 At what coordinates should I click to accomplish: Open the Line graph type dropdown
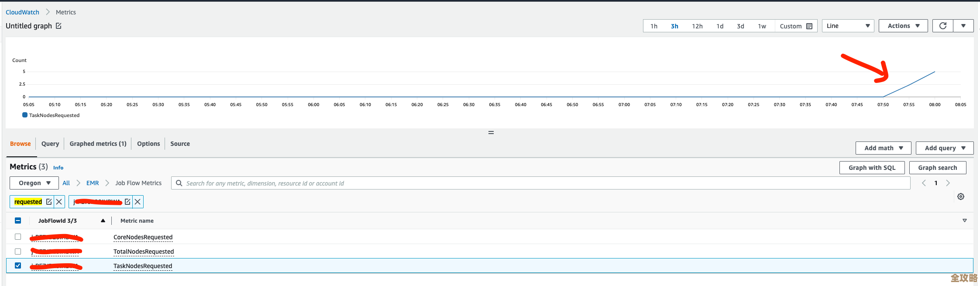[848, 26]
